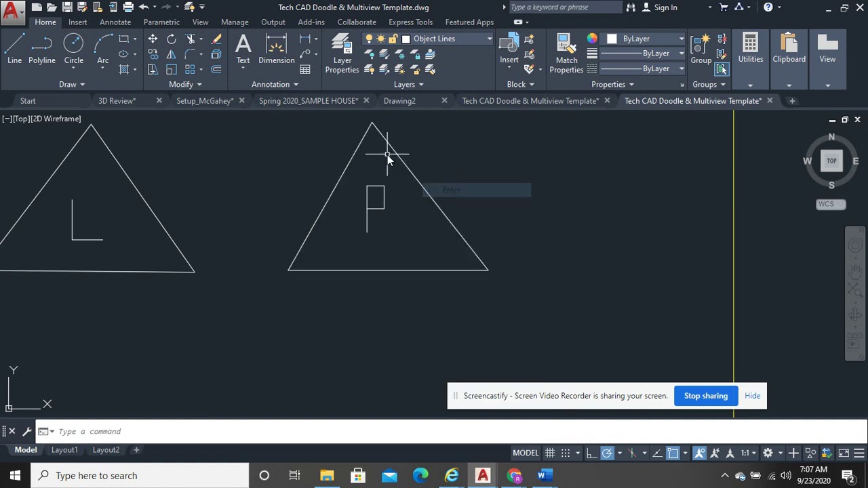The image size is (868, 488).
Task: Click the AutoCAD taskbar icon
Action: [x=483, y=475]
